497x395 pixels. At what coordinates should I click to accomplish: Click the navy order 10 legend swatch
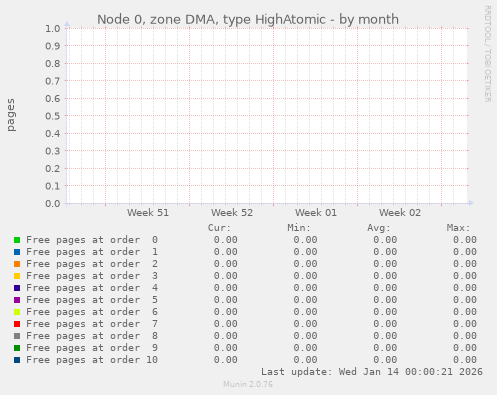[x=17, y=360]
